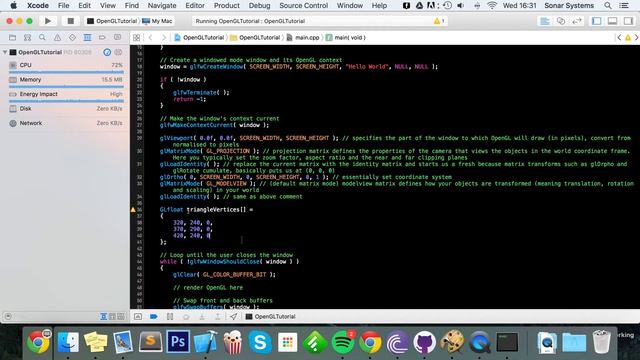The width and height of the screenshot is (640, 360).
Task: Go forward in editor history
Action: [164, 38]
